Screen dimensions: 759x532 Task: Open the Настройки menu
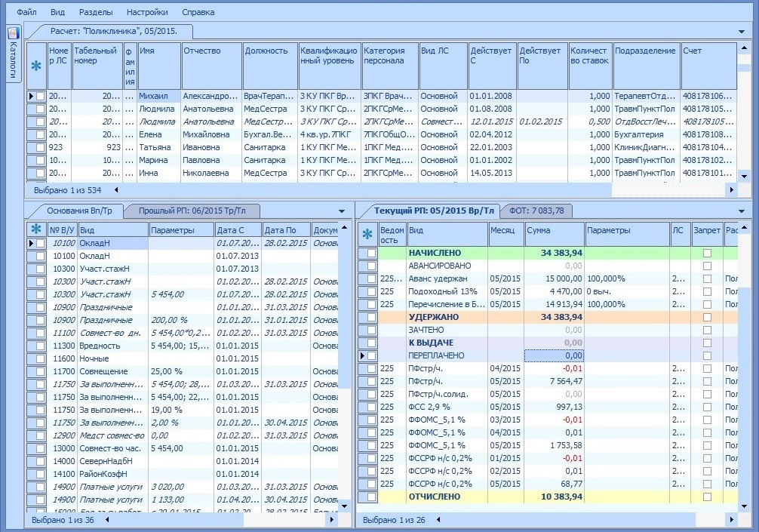(x=147, y=12)
